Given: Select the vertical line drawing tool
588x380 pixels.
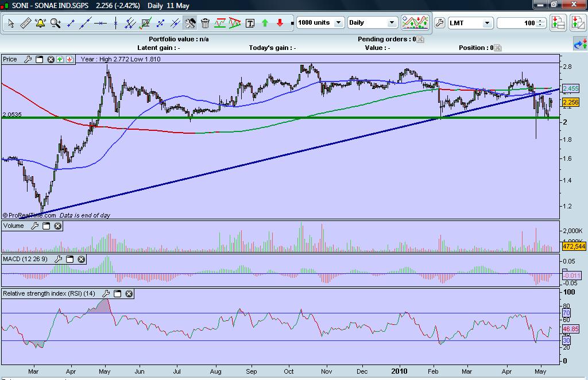Looking at the screenshot, I should coord(115,23).
